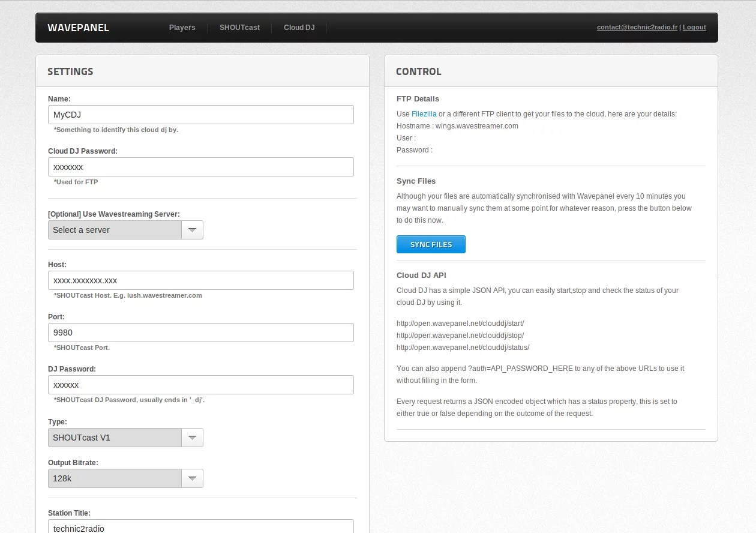Focus the Cloud DJ Password field
This screenshot has width=756, height=533.
[200, 167]
